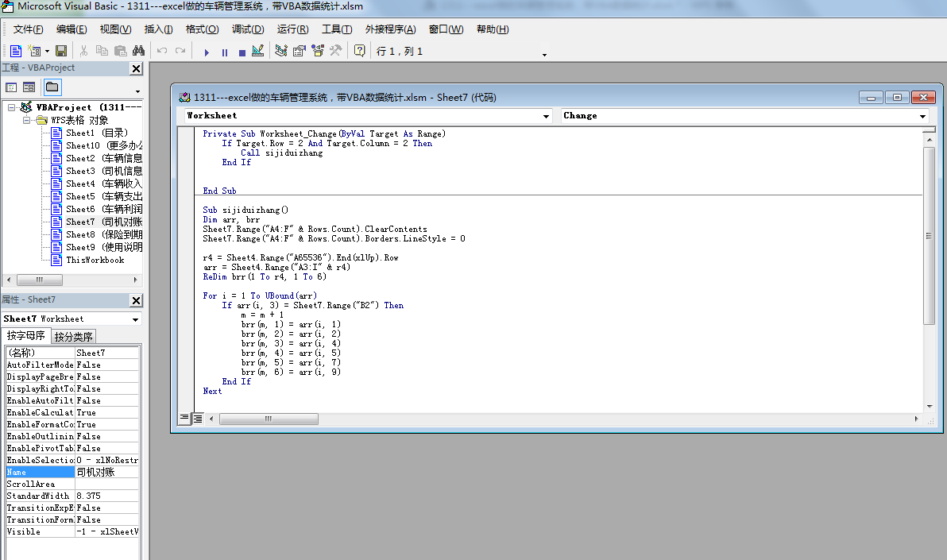Select the 按字母序 properties tab
This screenshot has width=947, height=560.
coord(26,336)
